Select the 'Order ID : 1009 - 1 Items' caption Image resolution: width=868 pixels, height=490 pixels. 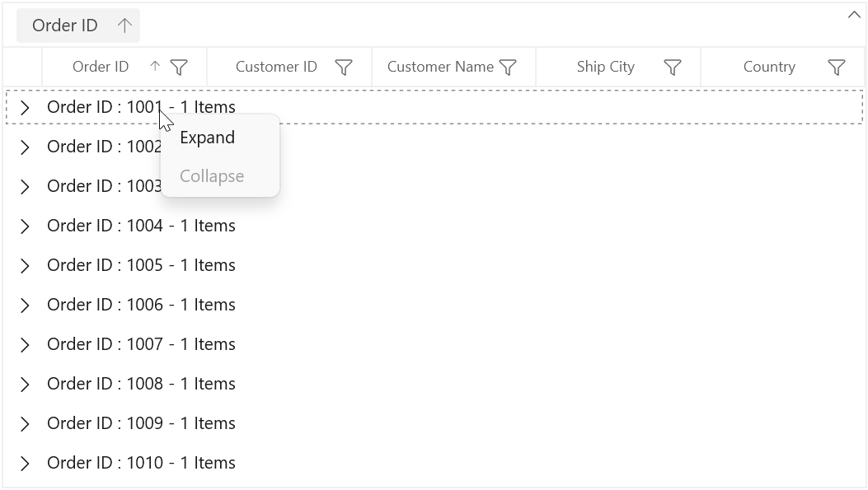click(141, 423)
